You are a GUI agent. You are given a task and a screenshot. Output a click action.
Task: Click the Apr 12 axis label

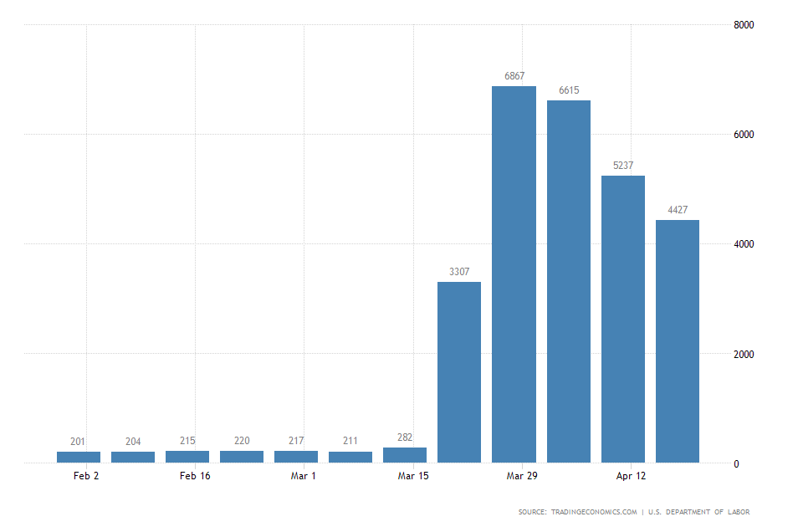tap(630, 475)
